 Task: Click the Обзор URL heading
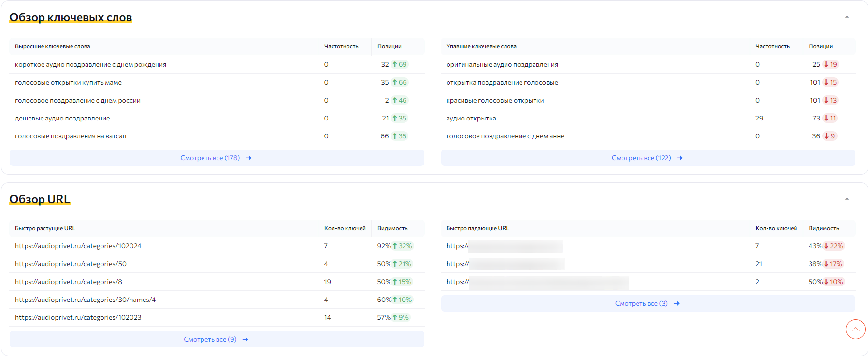coord(40,199)
